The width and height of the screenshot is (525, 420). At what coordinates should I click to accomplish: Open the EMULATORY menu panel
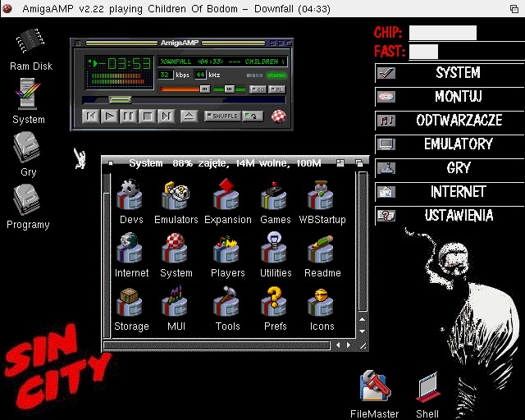pyautogui.click(x=450, y=144)
